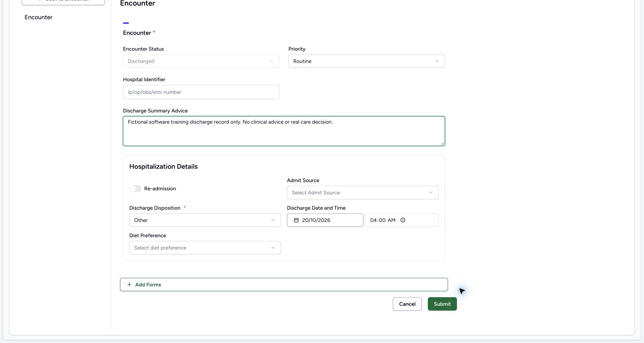Cancel the encounter form
This screenshot has height=343, width=644.
[407, 304]
